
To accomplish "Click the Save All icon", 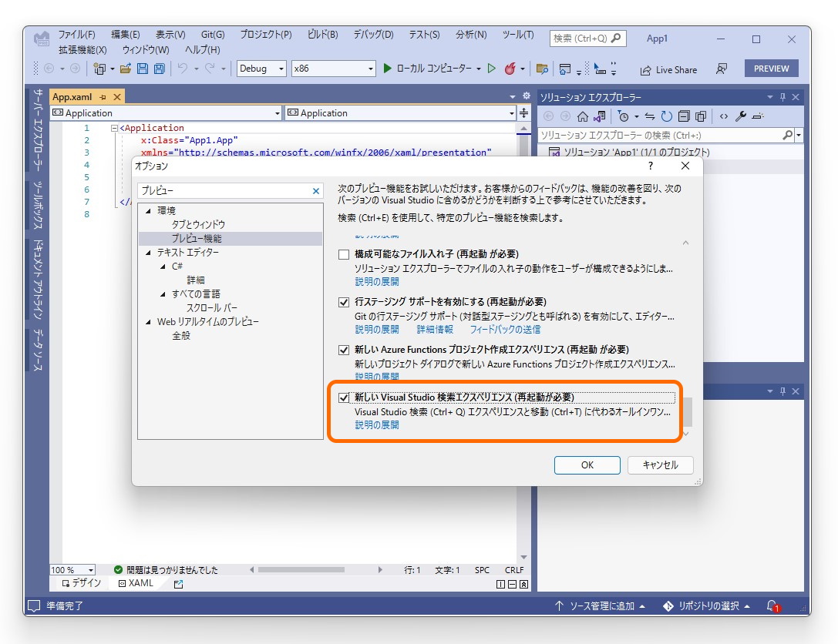I will [159, 69].
